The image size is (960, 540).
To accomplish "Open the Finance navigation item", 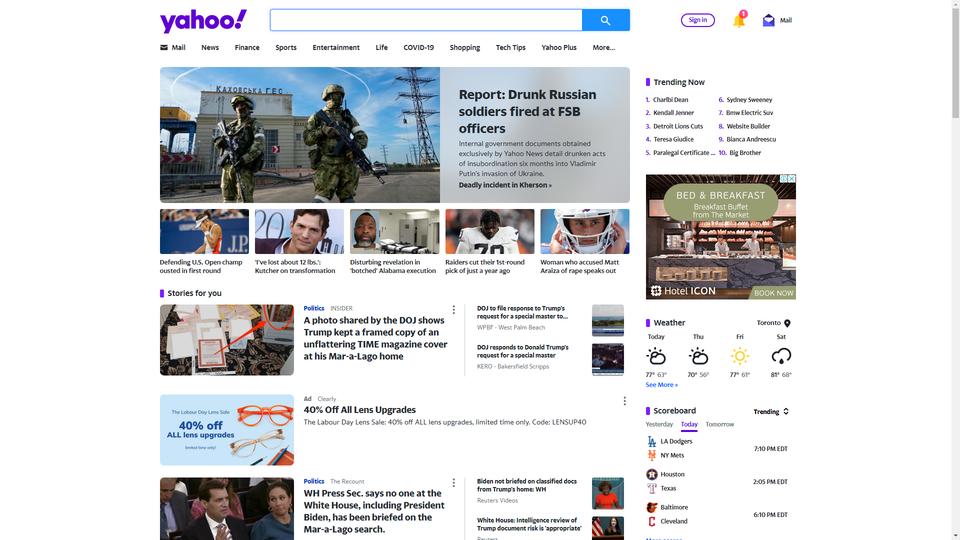I will pyautogui.click(x=247, y=47).
